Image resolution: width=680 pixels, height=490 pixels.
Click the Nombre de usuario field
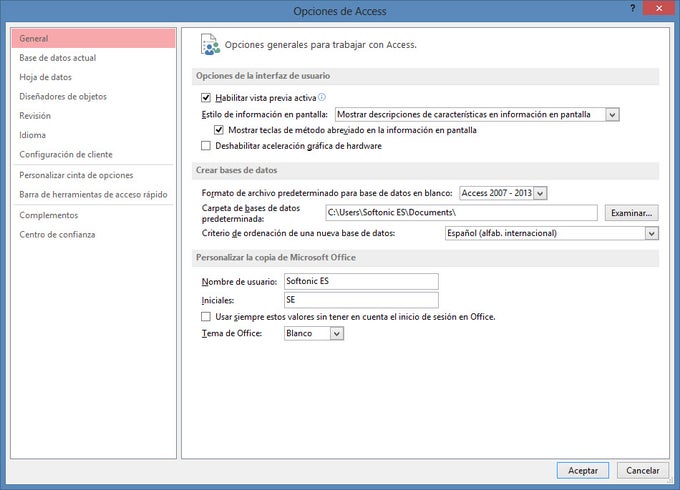pyautogui.click(x=361, y=281)
